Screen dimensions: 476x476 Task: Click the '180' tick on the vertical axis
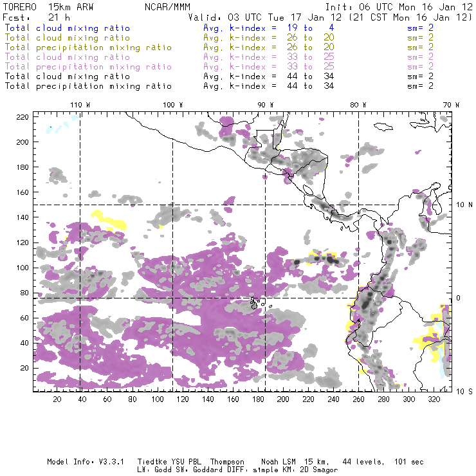click(x=23, y=167)
